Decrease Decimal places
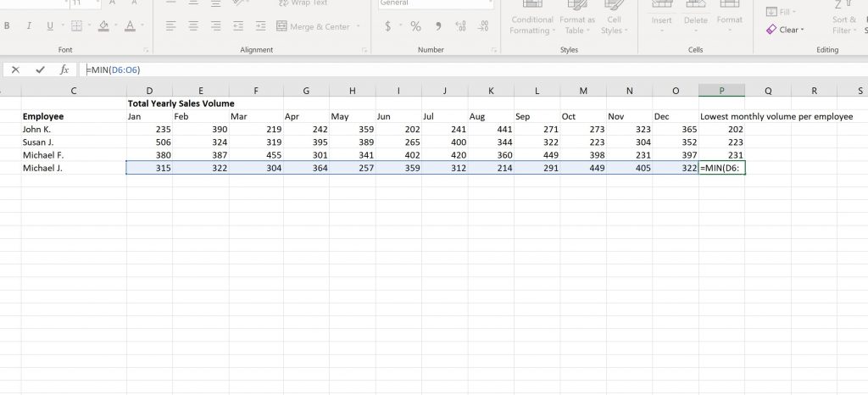The image size is (868, 395). [x=483, y=26]
